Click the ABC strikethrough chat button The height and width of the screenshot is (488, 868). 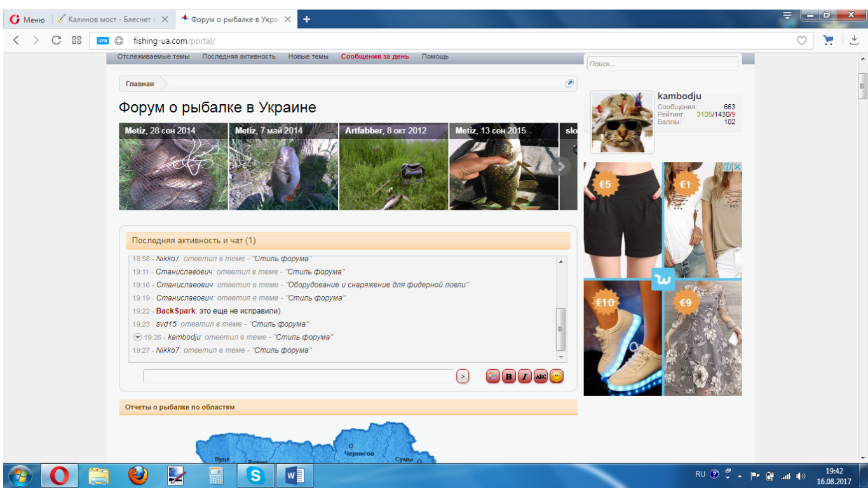coord(541,377)
